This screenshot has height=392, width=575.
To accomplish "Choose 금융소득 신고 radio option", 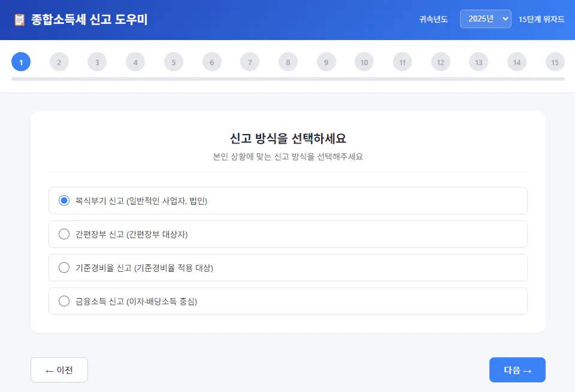I will pos(64,301).
